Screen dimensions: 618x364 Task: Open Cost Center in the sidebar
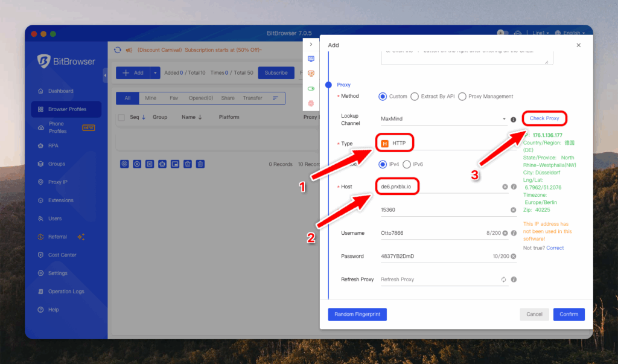66,255
